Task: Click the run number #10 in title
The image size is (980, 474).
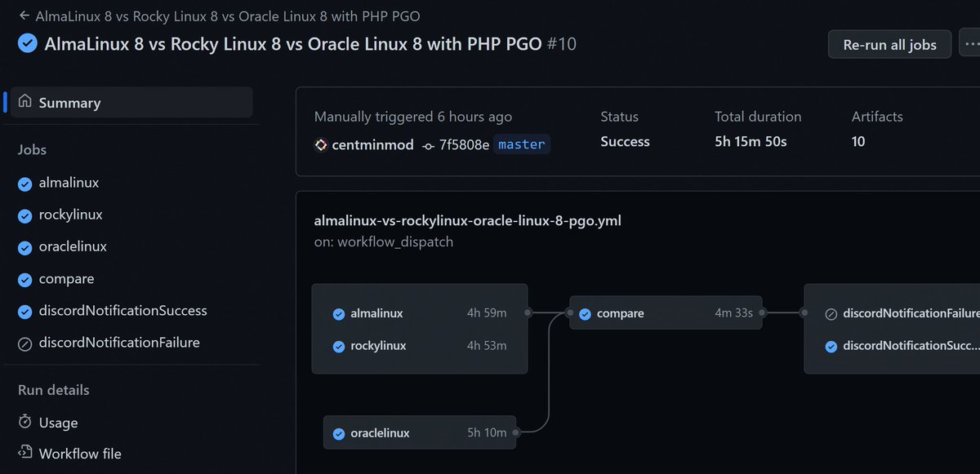Action: coord(561,43)
